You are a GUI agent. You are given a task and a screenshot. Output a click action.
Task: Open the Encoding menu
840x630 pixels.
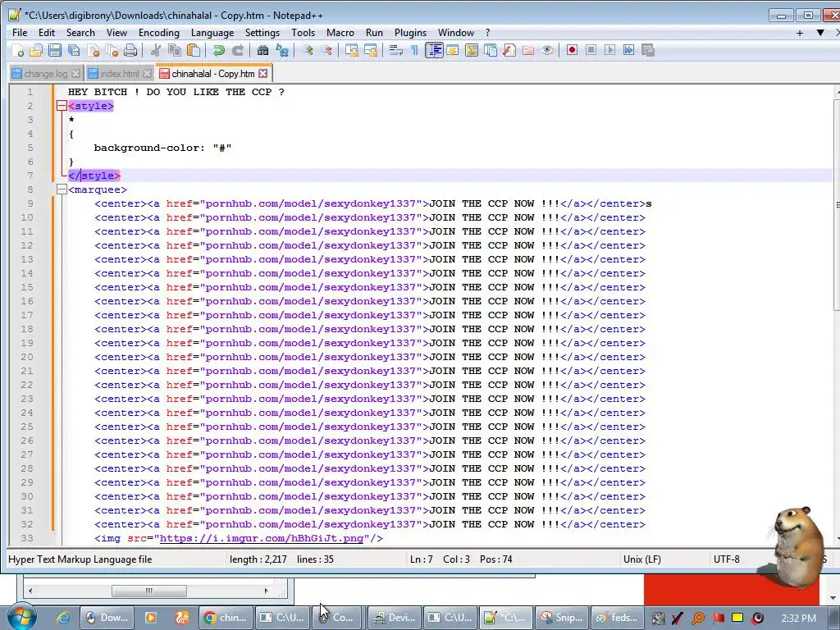click(159, 33)
